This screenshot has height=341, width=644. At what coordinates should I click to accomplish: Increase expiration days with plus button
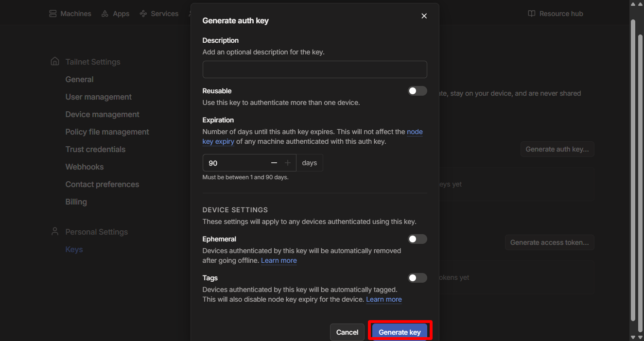(288, 163)
